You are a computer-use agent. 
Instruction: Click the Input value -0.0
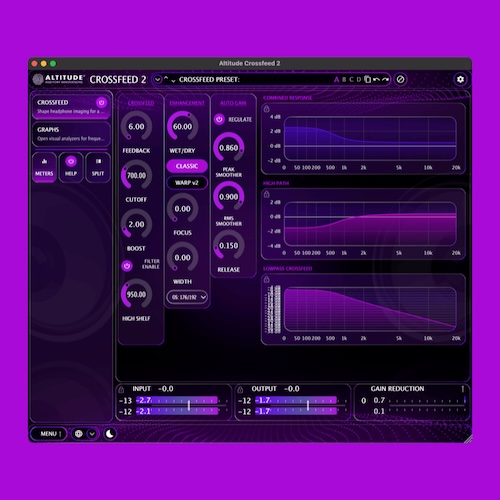(166, 389)
